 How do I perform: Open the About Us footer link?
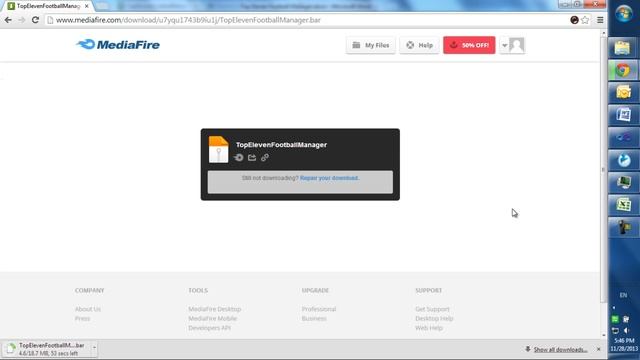coord(88,309)
